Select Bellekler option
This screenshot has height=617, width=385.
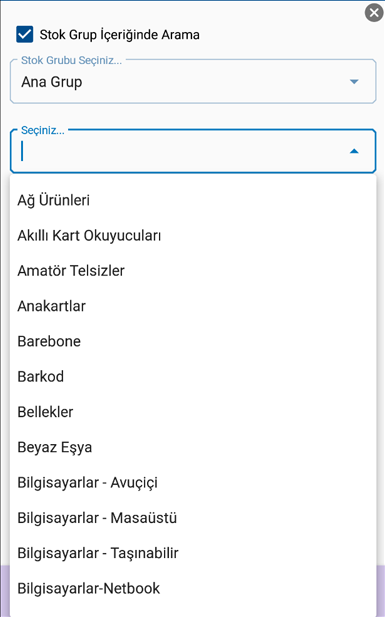(193, 412)
